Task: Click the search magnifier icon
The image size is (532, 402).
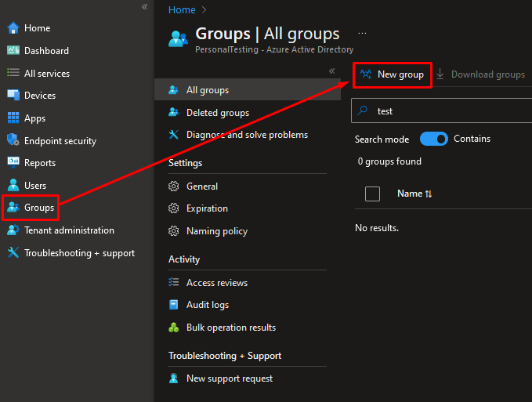Action: [363, 110]
